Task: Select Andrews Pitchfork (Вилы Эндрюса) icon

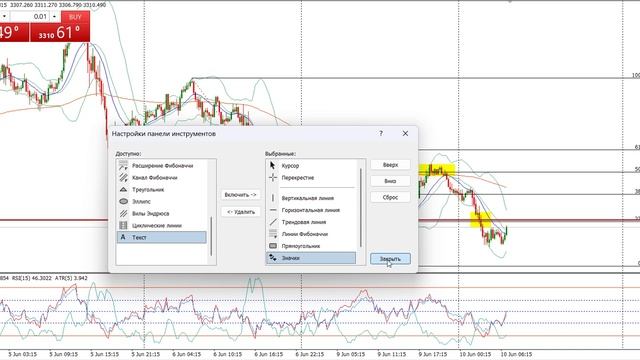Action: point(123,213)
